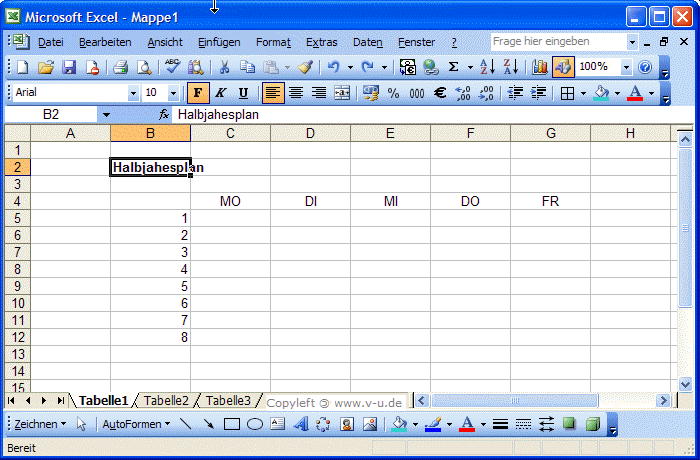Expand the Name Box dropdown arrow

tap(106, 115)
